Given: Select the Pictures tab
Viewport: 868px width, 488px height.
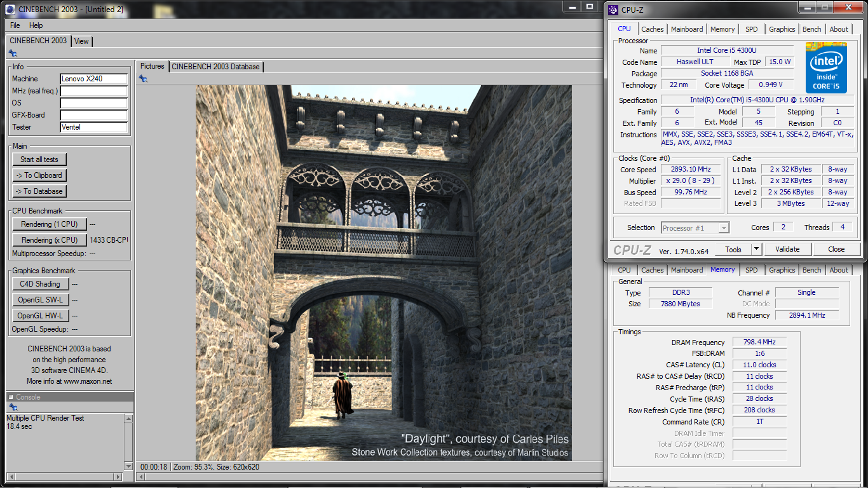Looking at the screenshot, I should coord(153,66).
